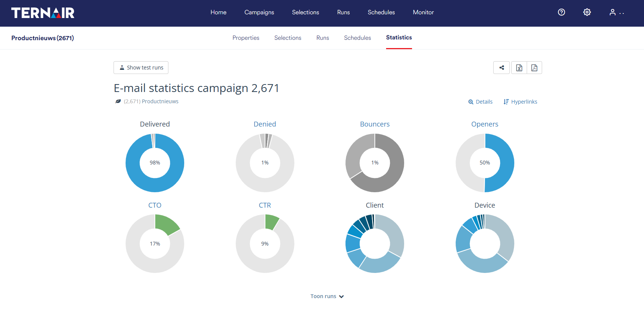Open the help question mark icon

pos(561,12)
